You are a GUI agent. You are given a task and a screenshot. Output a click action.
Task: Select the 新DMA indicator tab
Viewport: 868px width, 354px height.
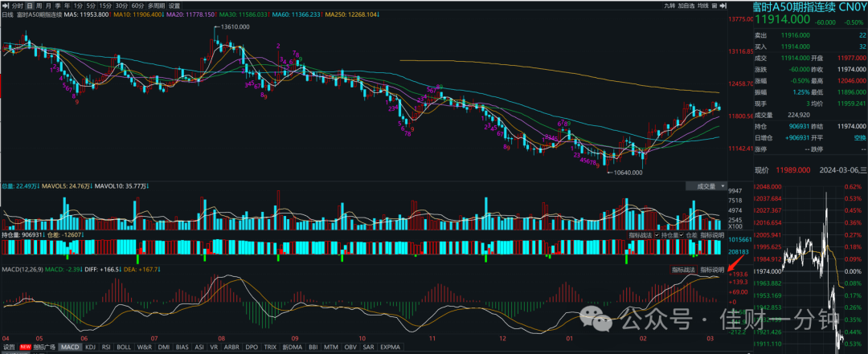coord(293,347)
